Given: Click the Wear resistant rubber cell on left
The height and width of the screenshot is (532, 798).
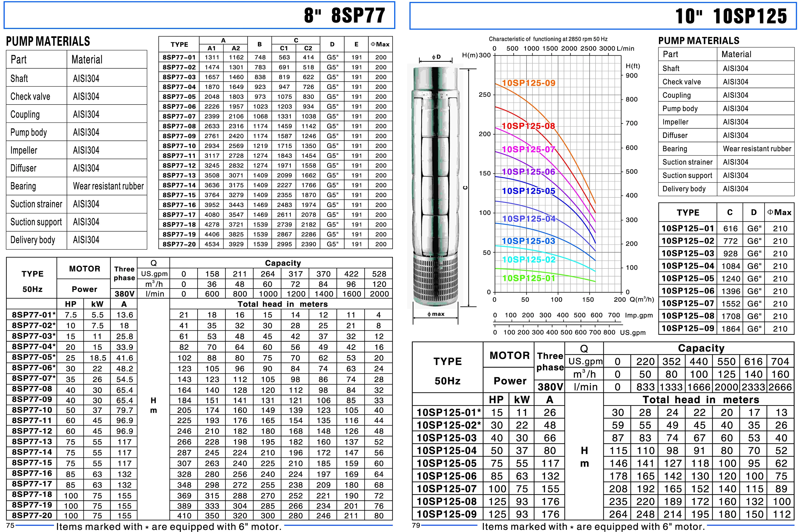Looking at the screenshot, I should tap(108, 186).
